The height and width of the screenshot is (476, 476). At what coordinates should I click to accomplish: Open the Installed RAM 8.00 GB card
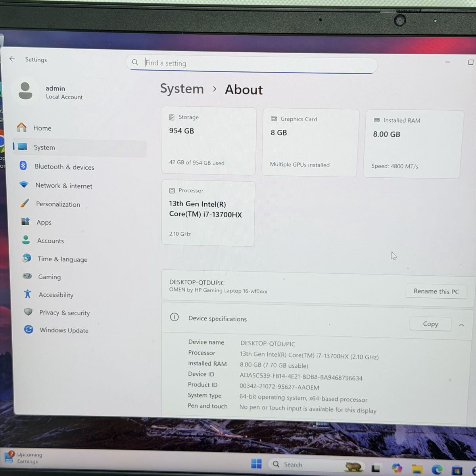tap(413, 144)
